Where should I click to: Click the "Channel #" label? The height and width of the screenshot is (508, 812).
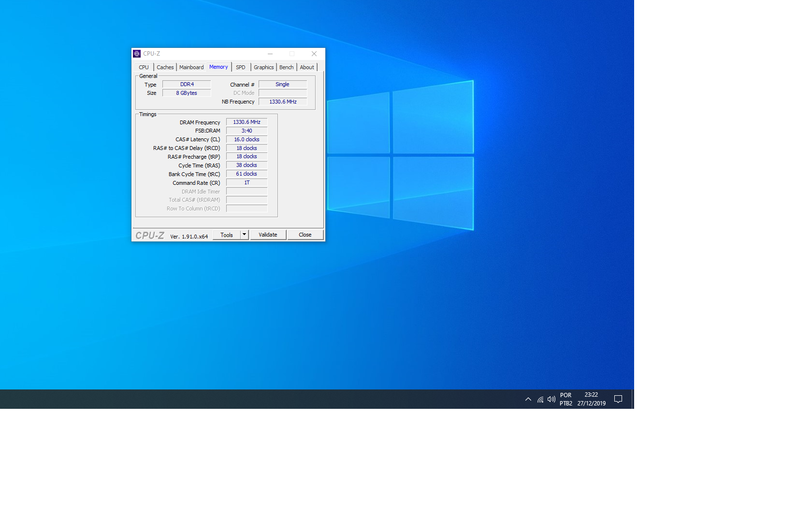pos(242,85)
